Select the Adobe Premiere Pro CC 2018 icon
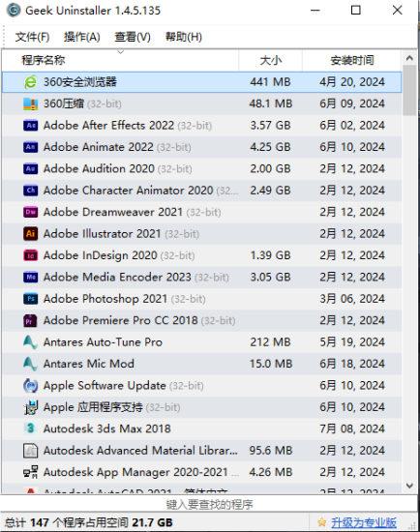 pos(30,320)
